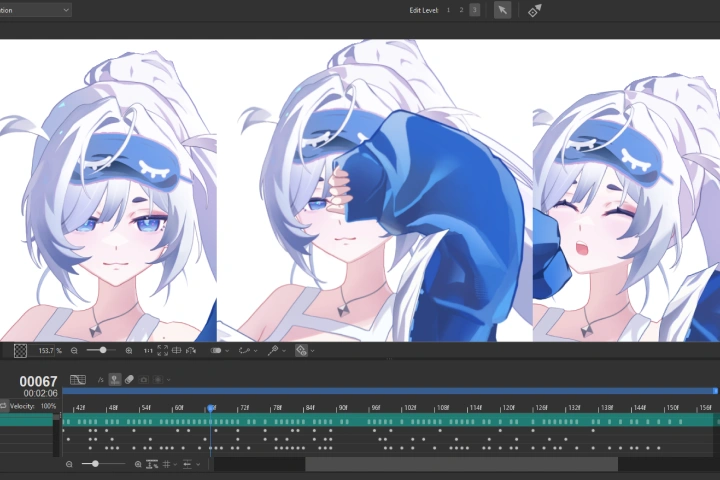
Task: Select the eraser icon in timeline toolbar
Action: click(129, 379)
